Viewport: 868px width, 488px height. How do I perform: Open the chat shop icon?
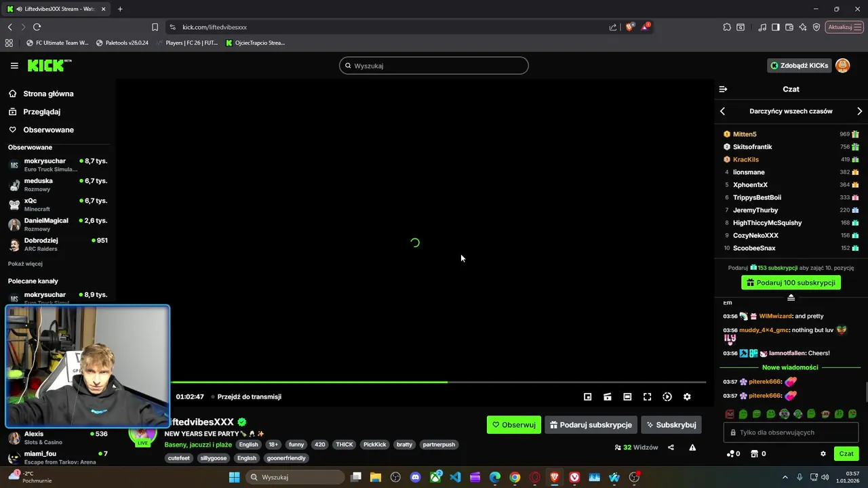coord(758,454)
